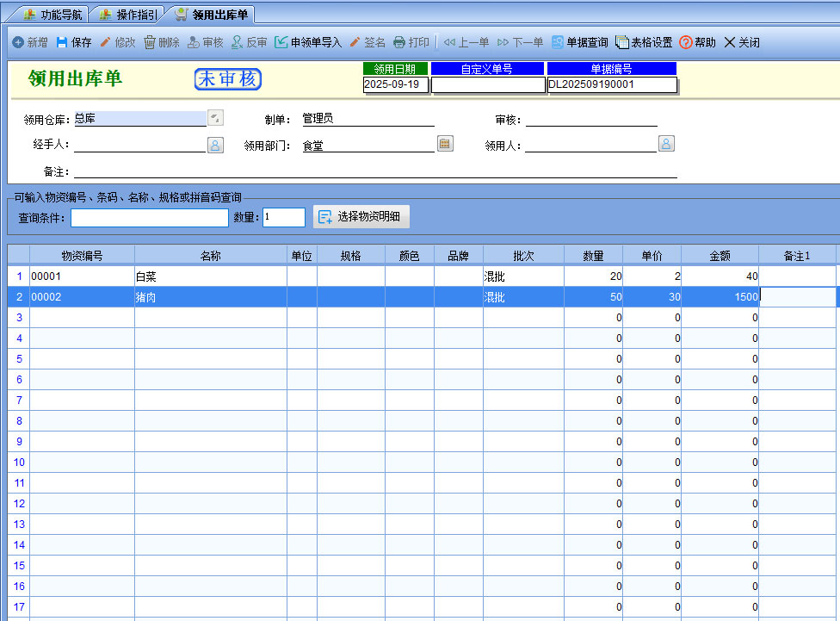Switch to the 操作指引 tab
Image resolution: width=840 pixels, height=621 pixels.
[128, 14]
